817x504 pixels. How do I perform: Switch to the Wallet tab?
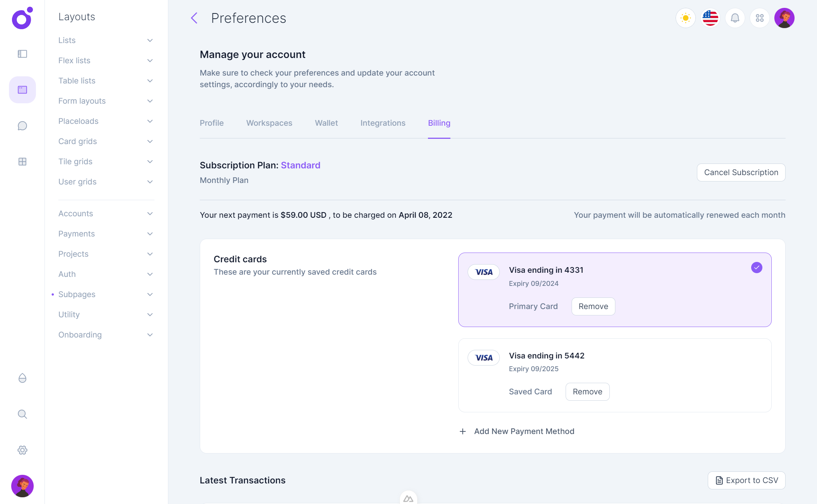[326, 123]
